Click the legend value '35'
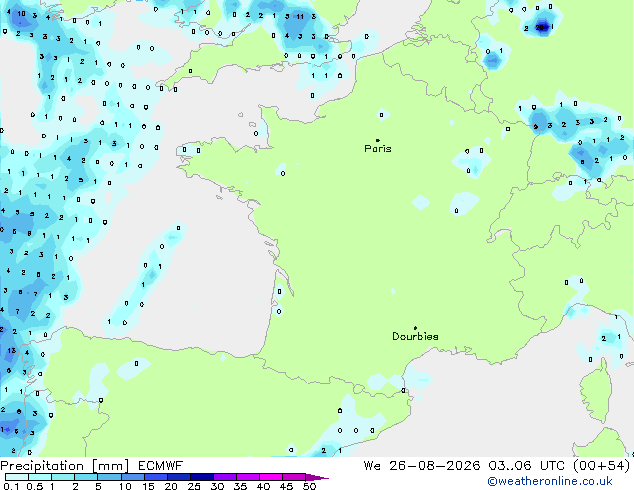This screenshot has width=634, height=490. 240,486
